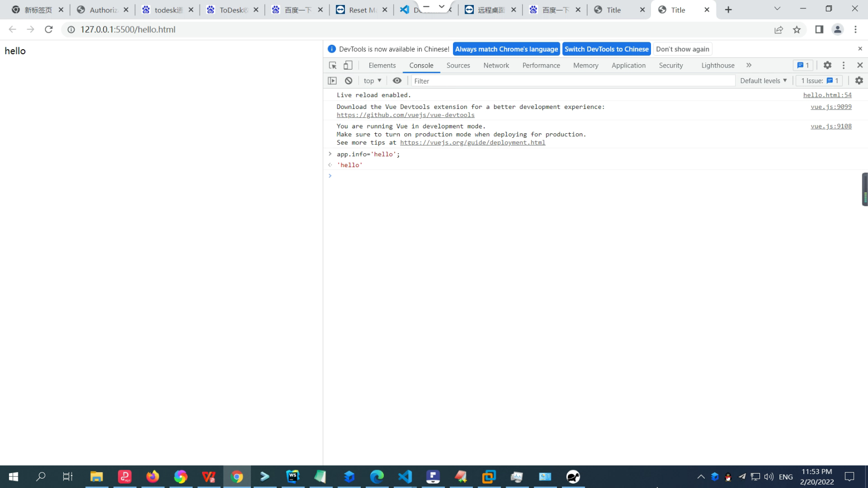Open console settings gear on filter bar
Viewport: 868px width, 488px height.
[x=859, y=81]
